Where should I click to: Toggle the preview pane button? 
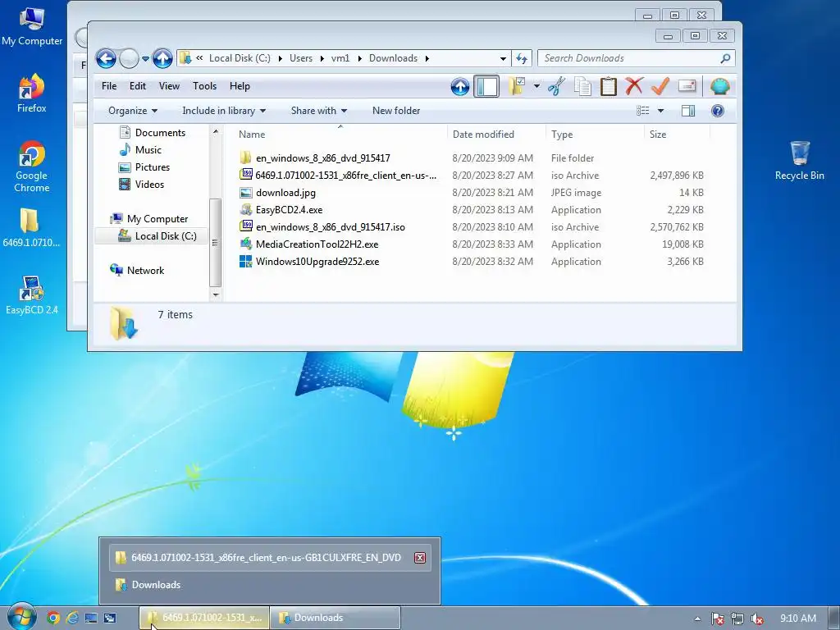pos(688,111)
